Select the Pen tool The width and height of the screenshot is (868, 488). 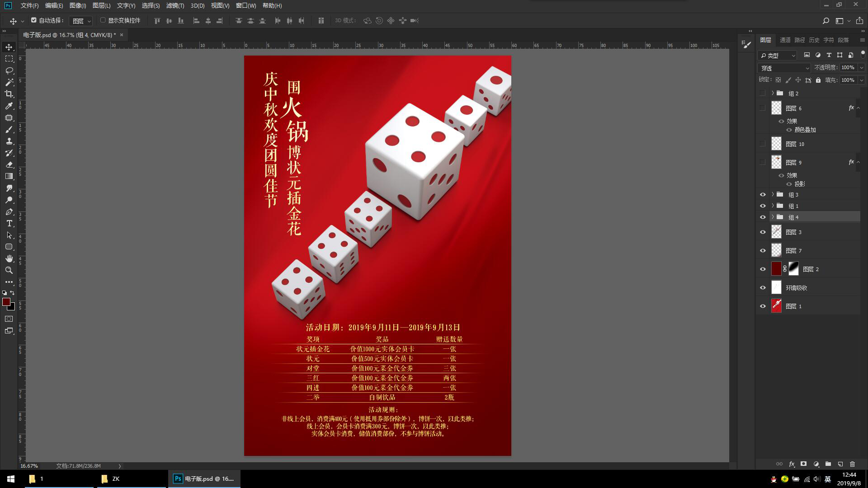[x=9, y=211]
